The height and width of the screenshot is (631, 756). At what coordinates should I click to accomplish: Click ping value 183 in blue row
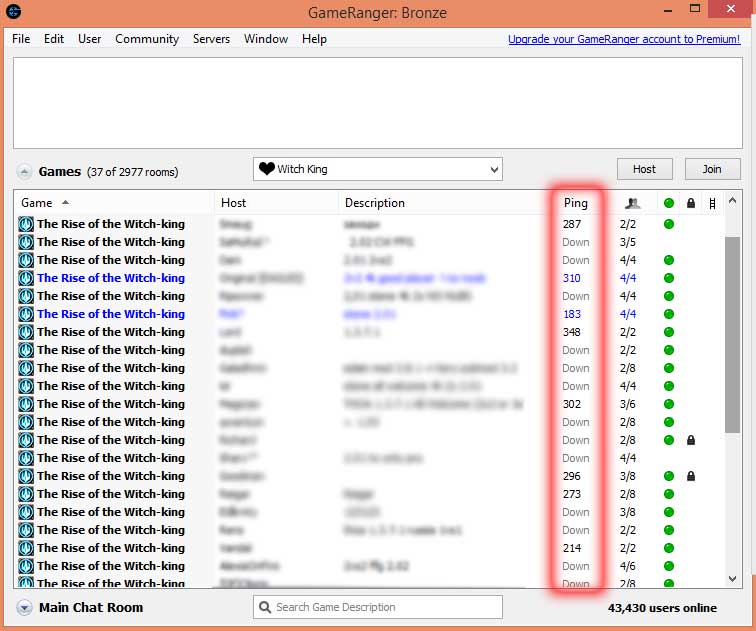tap(571, 314)
